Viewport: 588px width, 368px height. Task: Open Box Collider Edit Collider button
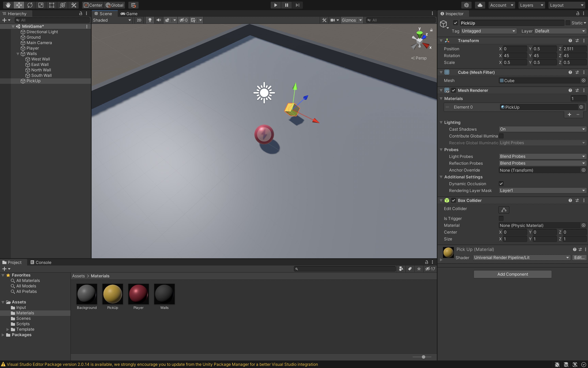point(504,210)
